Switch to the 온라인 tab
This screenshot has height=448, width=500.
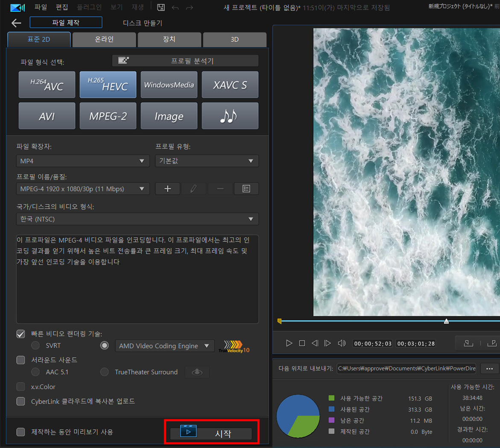104,39
